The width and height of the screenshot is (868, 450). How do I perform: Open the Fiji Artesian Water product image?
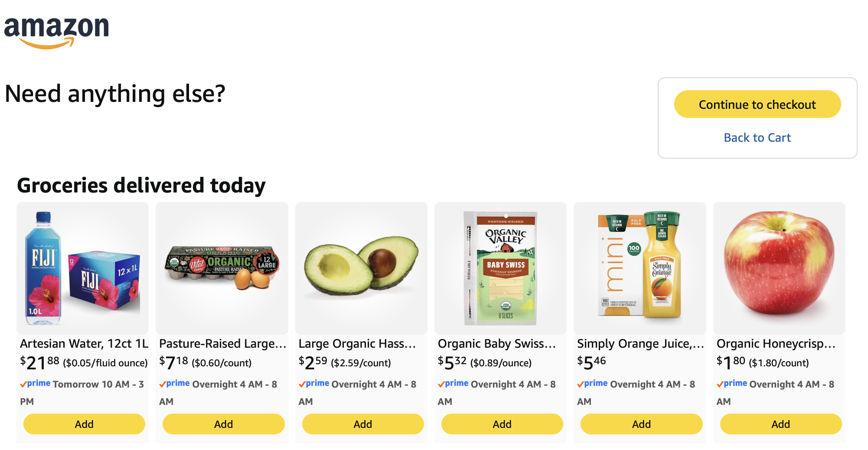(x=83, y=268)
